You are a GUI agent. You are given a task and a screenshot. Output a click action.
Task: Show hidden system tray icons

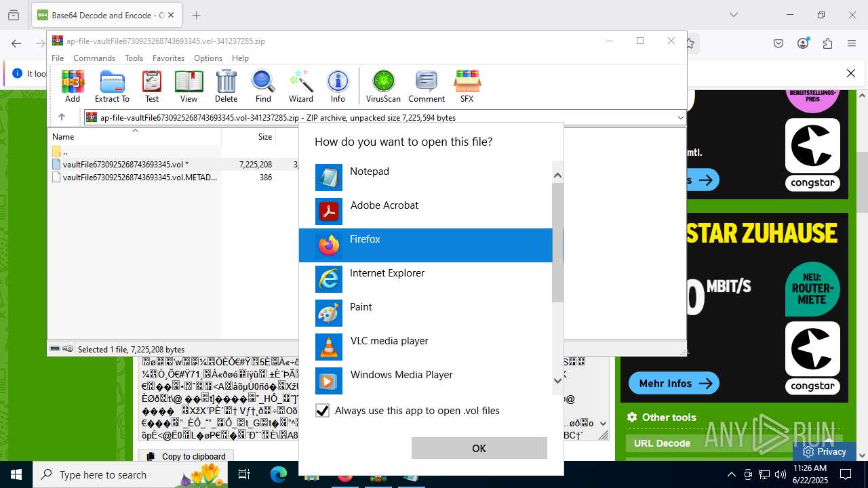731,474
